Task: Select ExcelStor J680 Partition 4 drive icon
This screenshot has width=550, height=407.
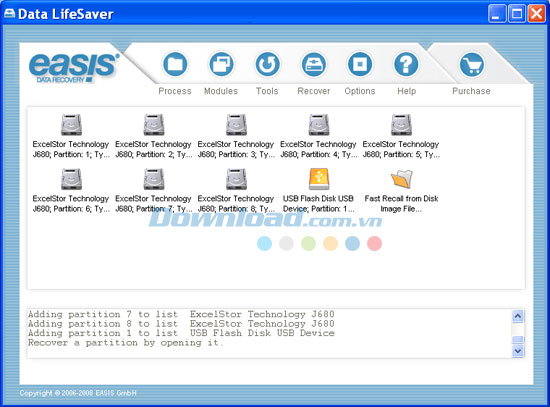Action: pyautogui.click(x=318, y=125)
